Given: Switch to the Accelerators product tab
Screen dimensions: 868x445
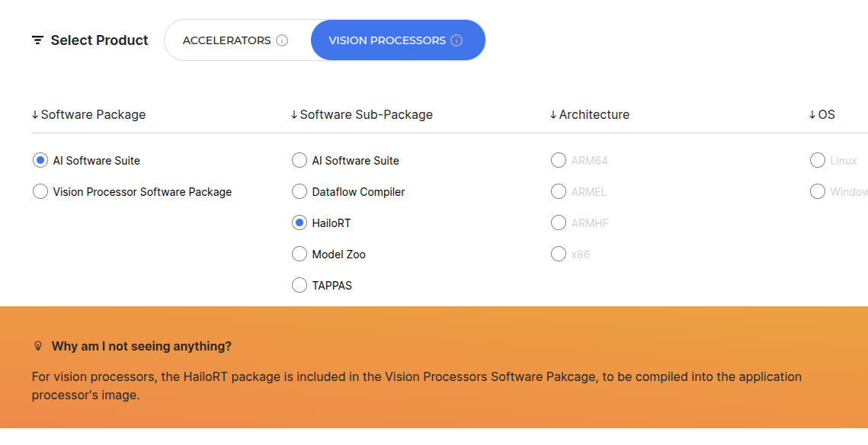Looking at the screenshot, I should [x=226, y=40].
